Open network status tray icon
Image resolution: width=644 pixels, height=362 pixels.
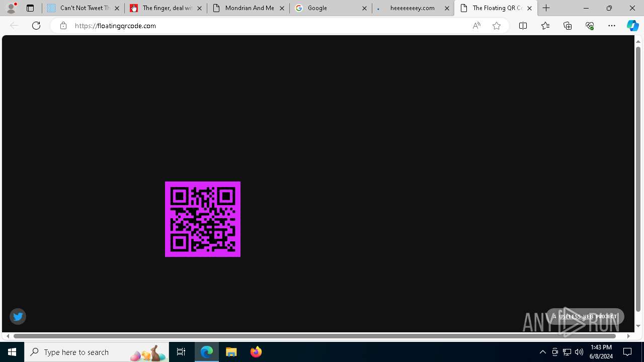pyautogui.click(x=567, y=352)
